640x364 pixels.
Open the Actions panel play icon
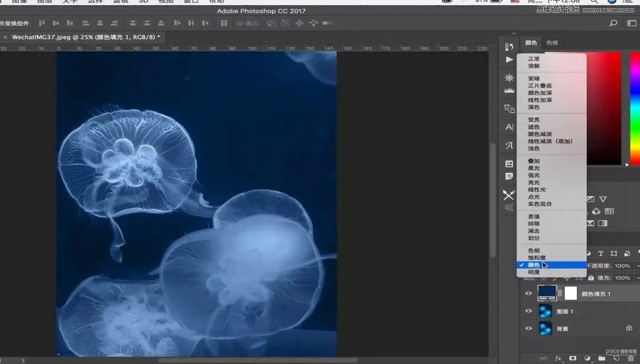coord(509,60)
